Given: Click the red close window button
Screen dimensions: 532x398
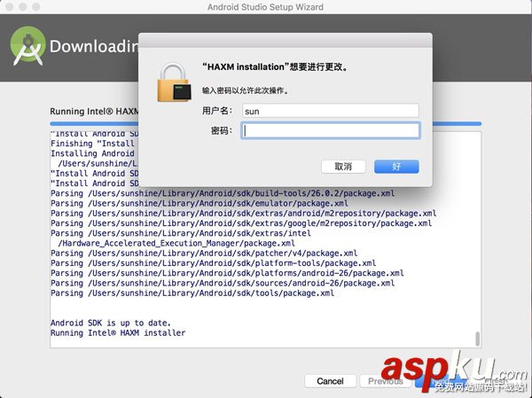Looking at the screenshot, I should 9,7.
